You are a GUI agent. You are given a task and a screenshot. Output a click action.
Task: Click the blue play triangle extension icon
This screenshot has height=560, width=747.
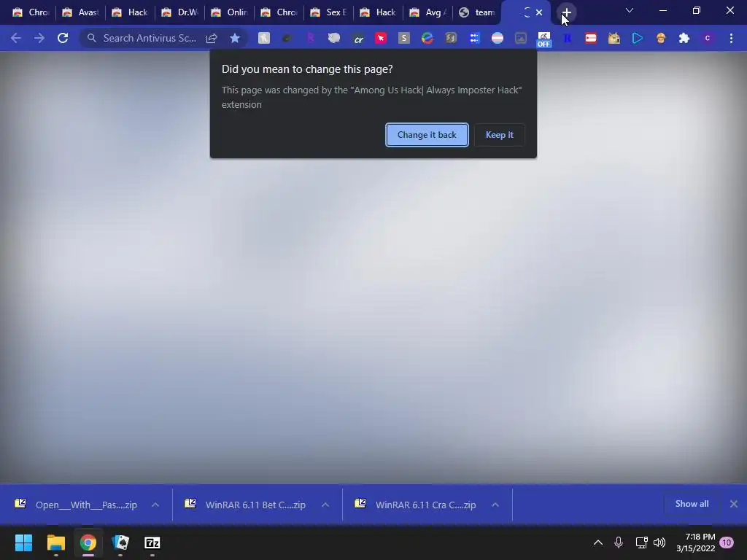tap(638, 38)
